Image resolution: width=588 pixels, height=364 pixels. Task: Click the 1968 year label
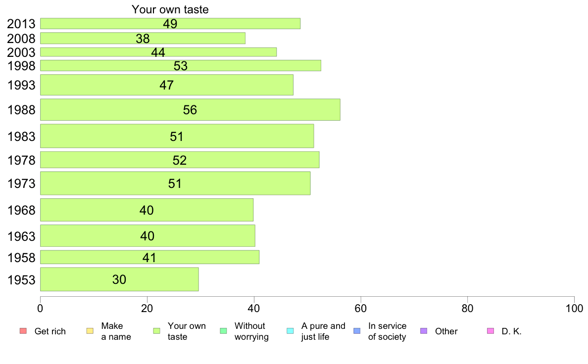click(21, 210)
